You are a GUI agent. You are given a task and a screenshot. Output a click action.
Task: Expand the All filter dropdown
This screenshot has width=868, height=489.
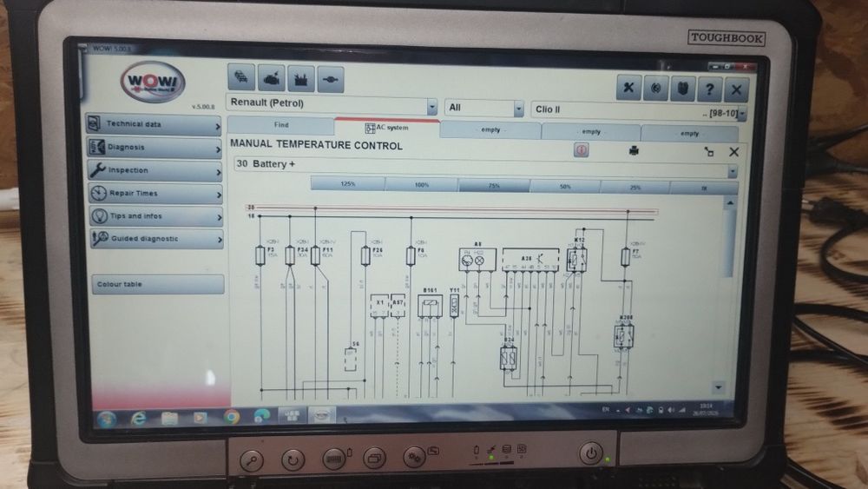[518, 109]
